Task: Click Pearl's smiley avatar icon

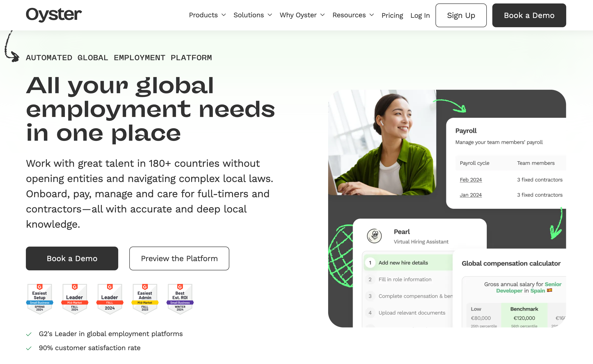Action: click(374, 236)
